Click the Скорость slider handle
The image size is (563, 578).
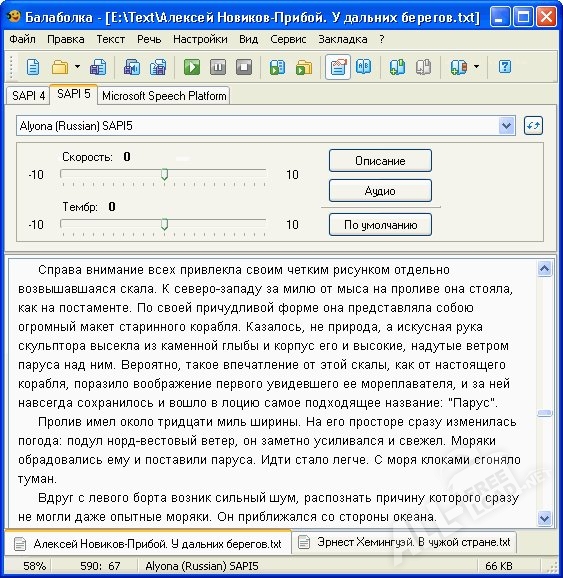pos(164,174)
